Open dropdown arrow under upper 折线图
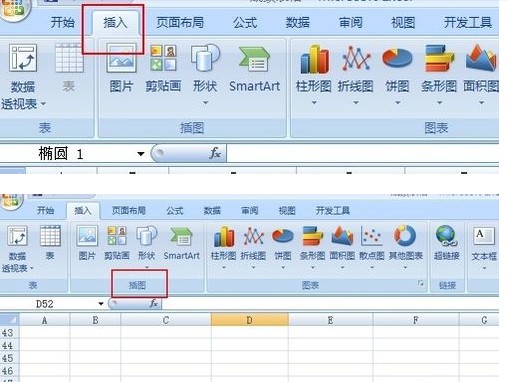The image size is (508, 382). 356,103
